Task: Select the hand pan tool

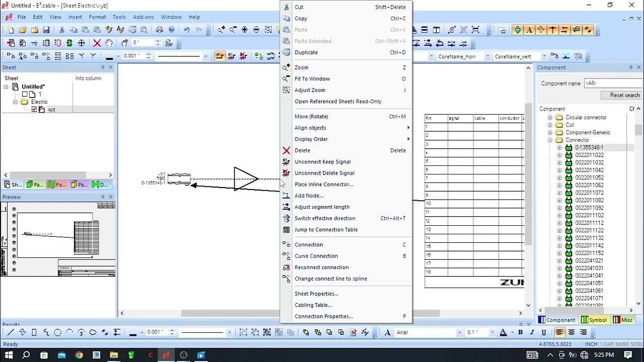Action: click(x=109, y=43)
